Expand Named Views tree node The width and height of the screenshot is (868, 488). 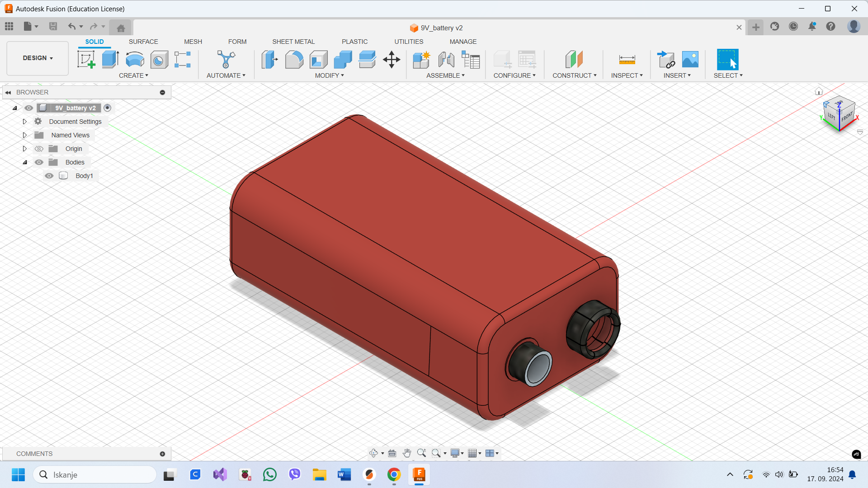25,135
